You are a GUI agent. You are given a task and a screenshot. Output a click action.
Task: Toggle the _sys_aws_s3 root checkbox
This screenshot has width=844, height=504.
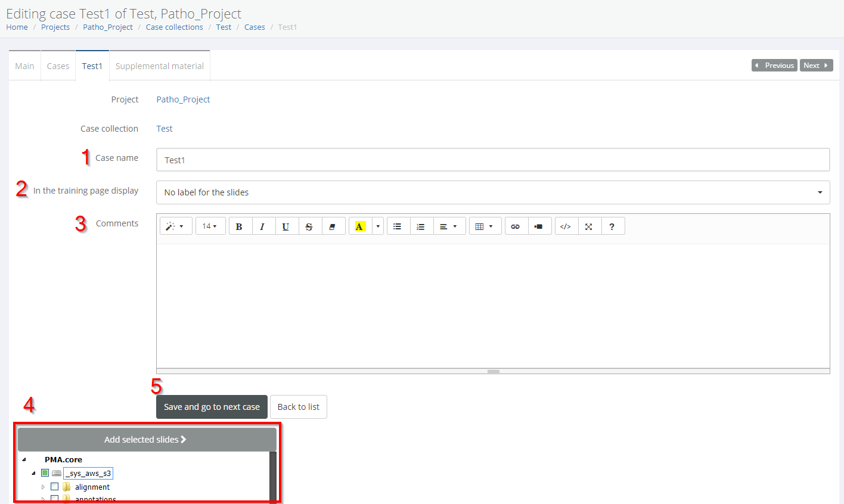(x=45, y=473)
